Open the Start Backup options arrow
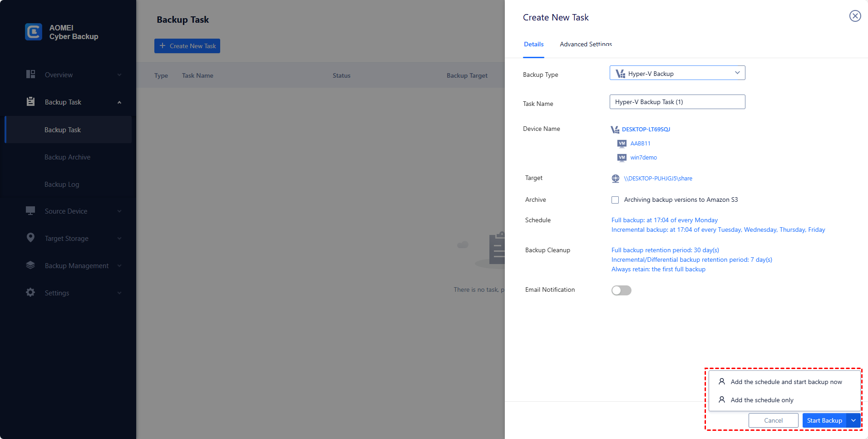868x439 pixels. (x=853, y=420)
